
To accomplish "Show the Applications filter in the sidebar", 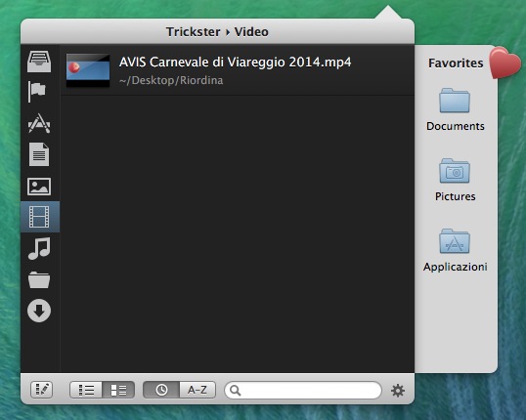I will [39, 123].
